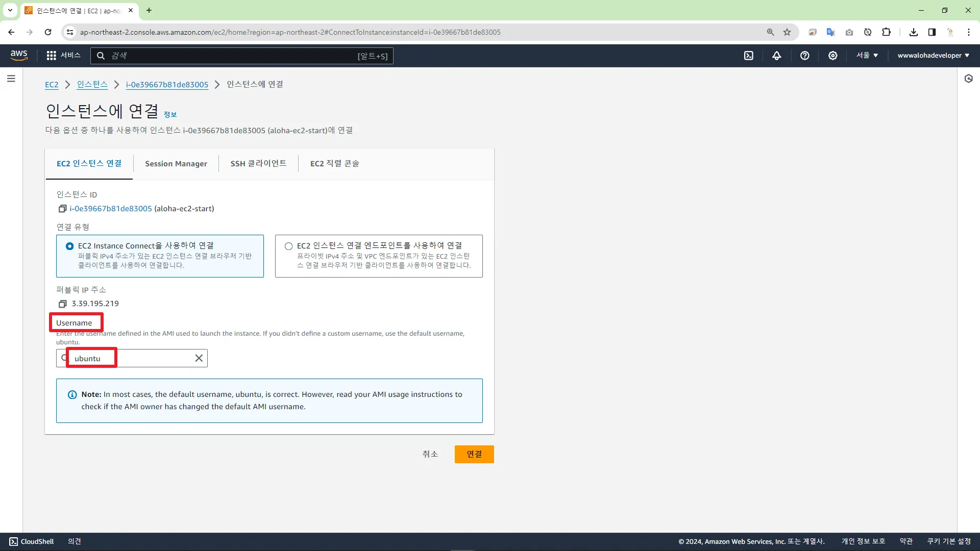Select EC2 Instance Connect radio option

(x=70, y=246)
